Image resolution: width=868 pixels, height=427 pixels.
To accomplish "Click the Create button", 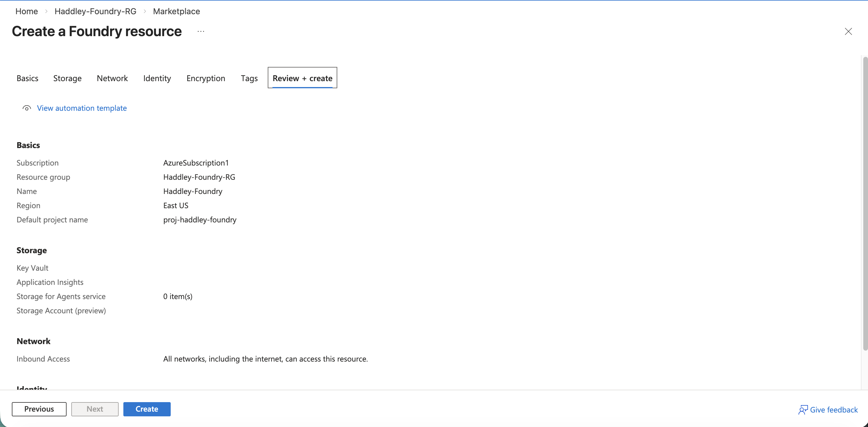I will tap(147, 409).
